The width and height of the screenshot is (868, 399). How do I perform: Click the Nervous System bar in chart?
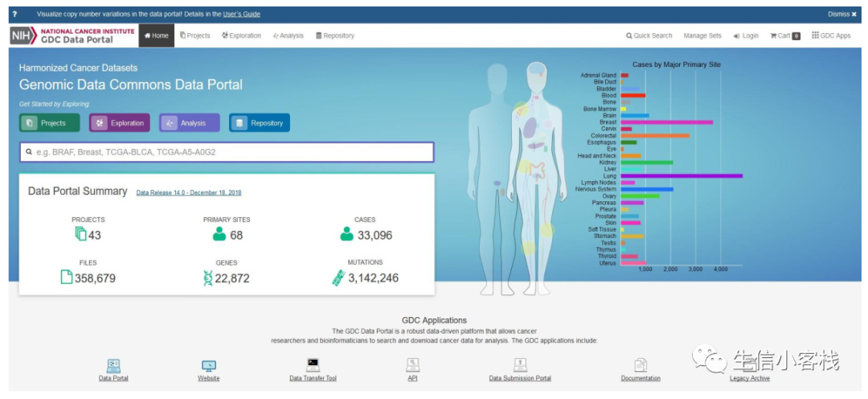coord(647,189)
